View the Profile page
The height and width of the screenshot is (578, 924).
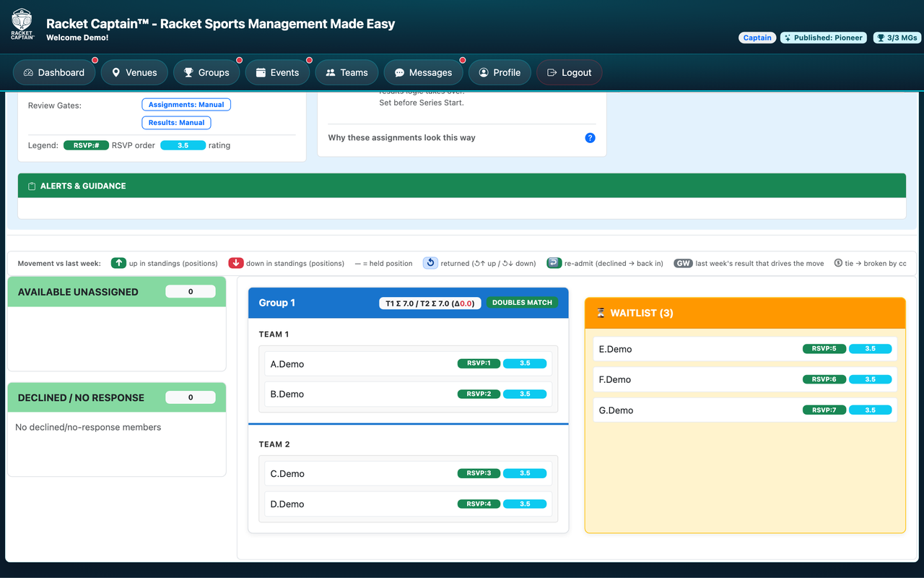(500, 72)
